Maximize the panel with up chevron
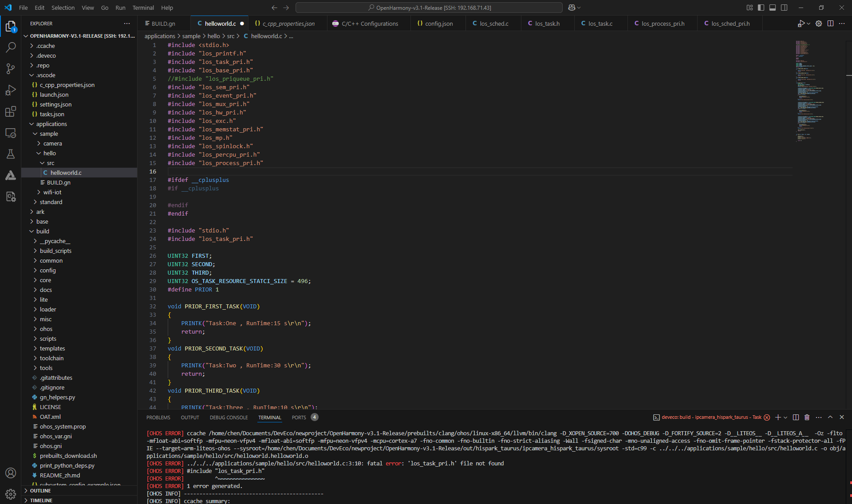Image resolution: width=852 pixels, height=504 pixels. click(x=830, y=417)
